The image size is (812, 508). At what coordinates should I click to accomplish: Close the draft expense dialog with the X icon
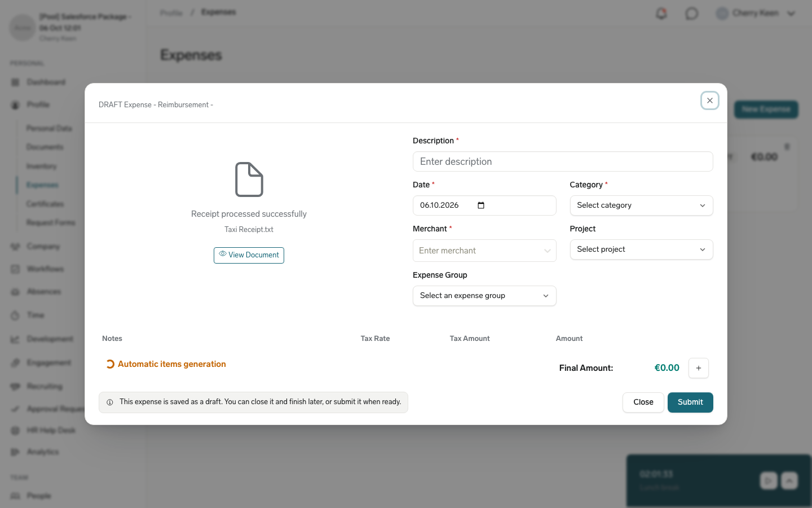pyautogui.click(x=709, y=100)
